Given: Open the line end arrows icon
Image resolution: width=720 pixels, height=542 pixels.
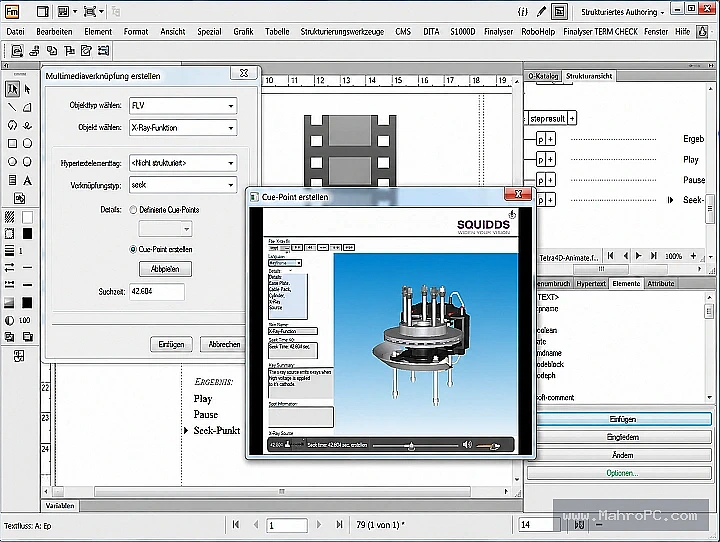Looking at the screenshot, I should (10, 267).
